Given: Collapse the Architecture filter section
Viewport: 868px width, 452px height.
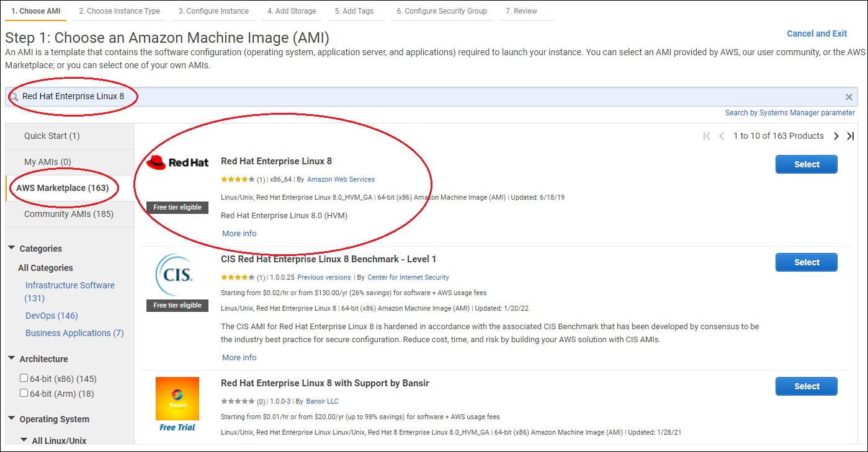Looking at the screenshot, I should tap(12, 358).
